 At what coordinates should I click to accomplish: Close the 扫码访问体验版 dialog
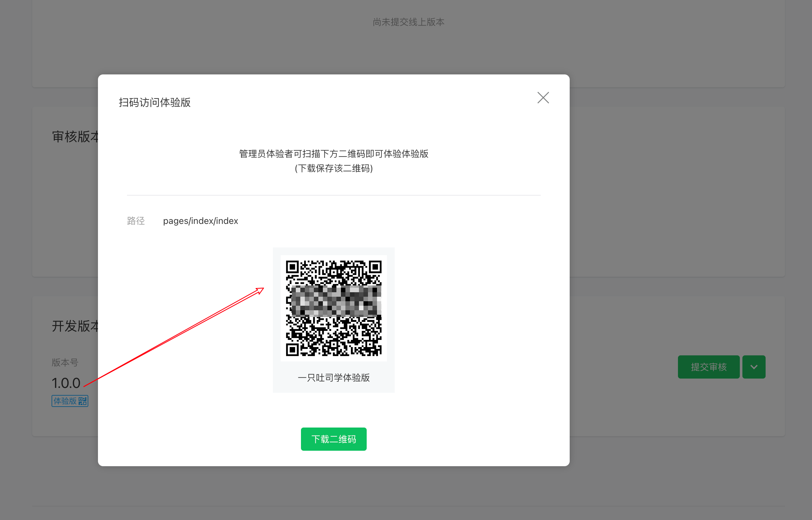tap(543, 98)
